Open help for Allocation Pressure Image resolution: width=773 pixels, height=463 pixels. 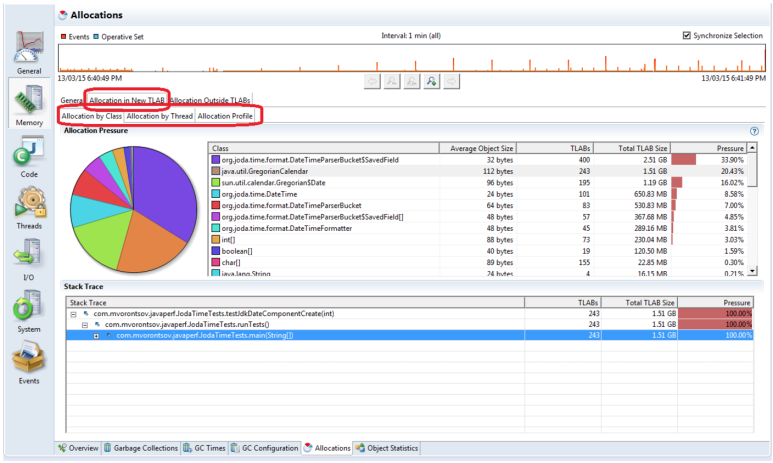754,131
